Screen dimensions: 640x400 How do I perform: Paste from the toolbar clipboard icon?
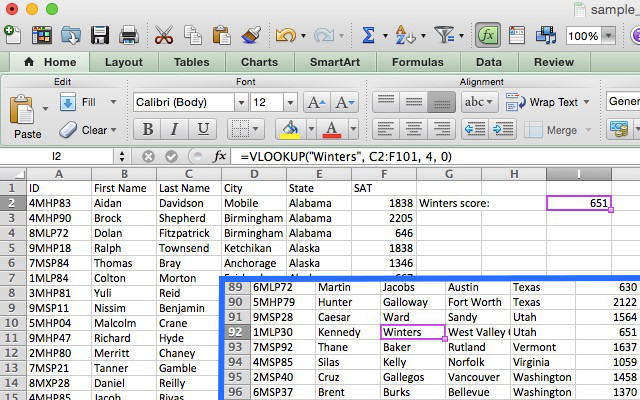click(222, 36)
